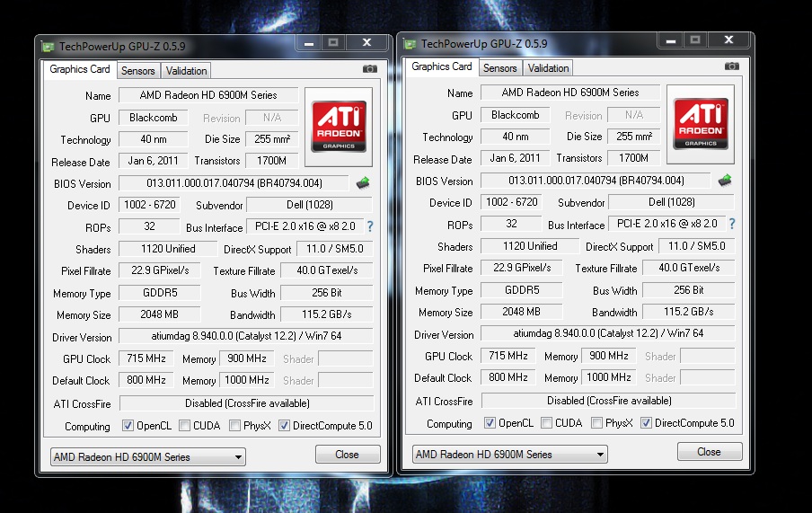Click the GPU-Z title bar icon in left window
Image resolution: width=812 pixels, height=513 pixels.
[x=49, y=47]
